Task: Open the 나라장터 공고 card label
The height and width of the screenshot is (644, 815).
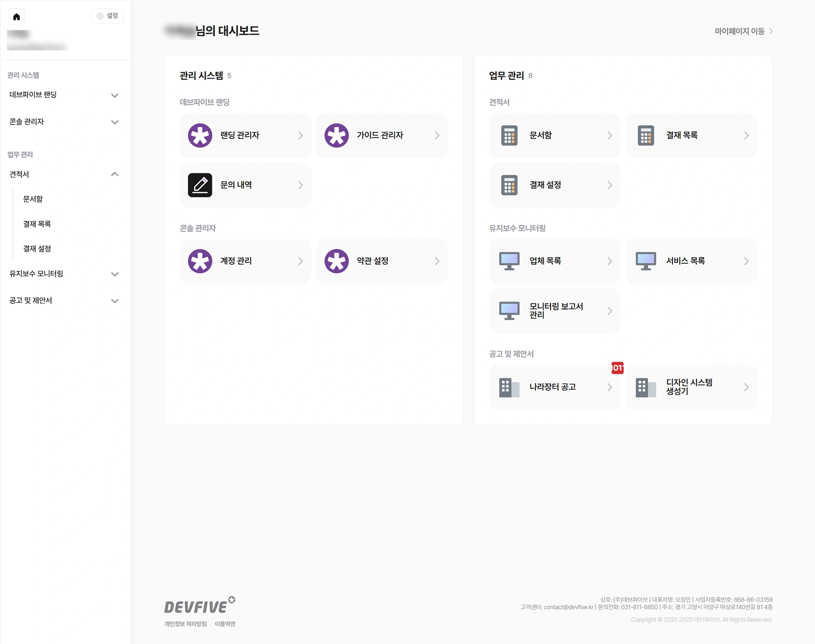Action: [x=553, y=387]
